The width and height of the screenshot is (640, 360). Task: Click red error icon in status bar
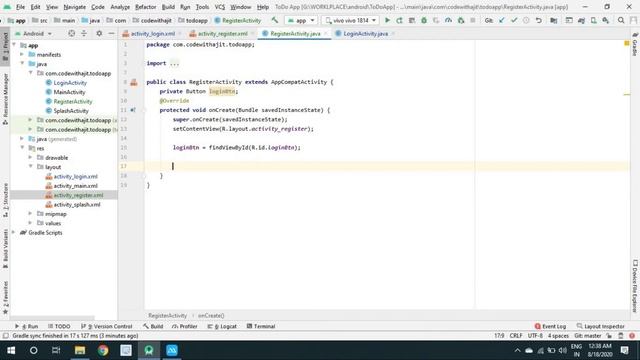point(632,336)
